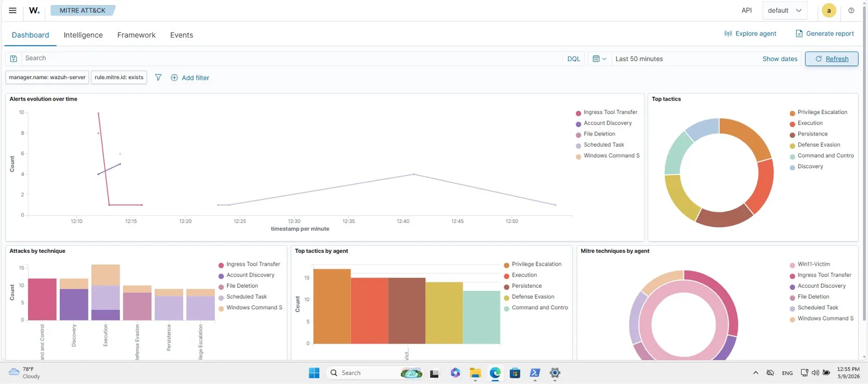Screen dimensions: 868x384
Task: Switch to the Framework tab
Action: tap(136, 35)
